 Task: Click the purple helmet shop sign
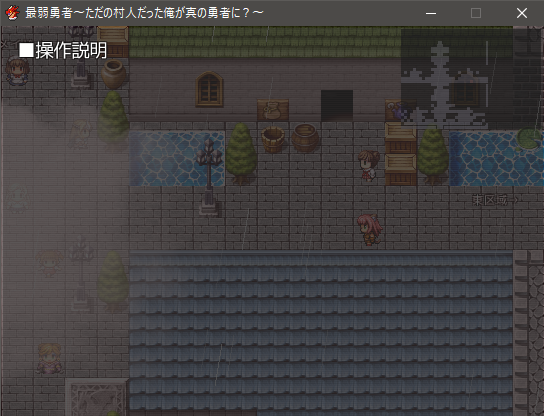tap(397, 110)
